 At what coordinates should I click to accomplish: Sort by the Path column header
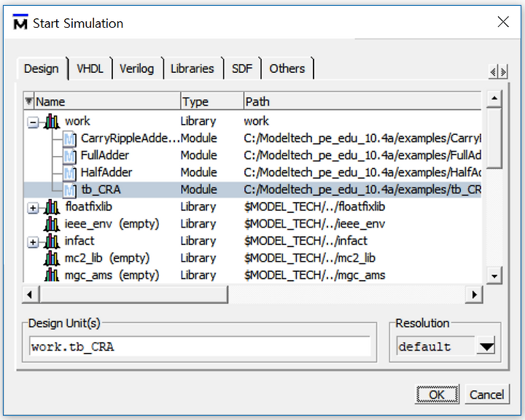point(362,101)
